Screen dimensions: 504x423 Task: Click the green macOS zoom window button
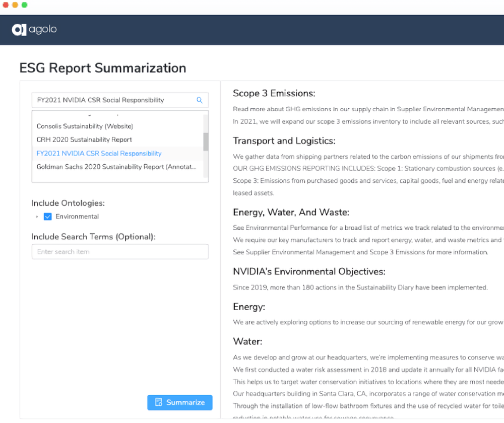pos(24,5)
